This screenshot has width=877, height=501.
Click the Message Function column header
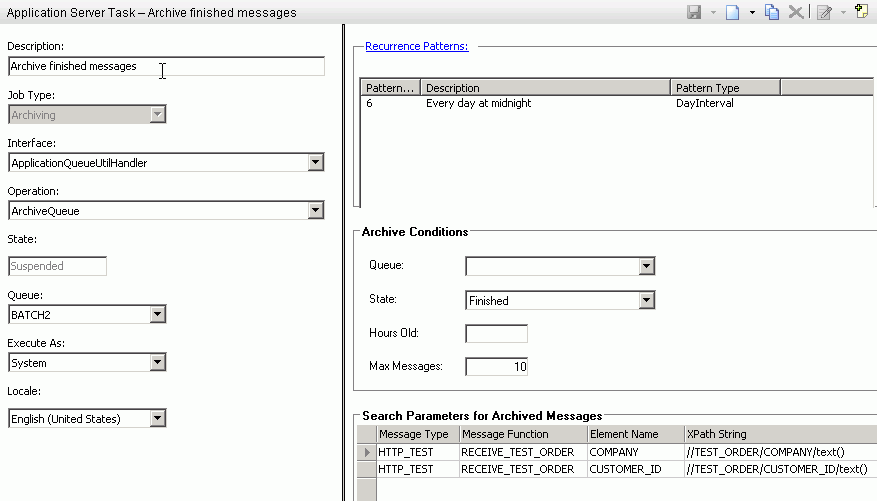pyautogui.click(x=524, y=434)
